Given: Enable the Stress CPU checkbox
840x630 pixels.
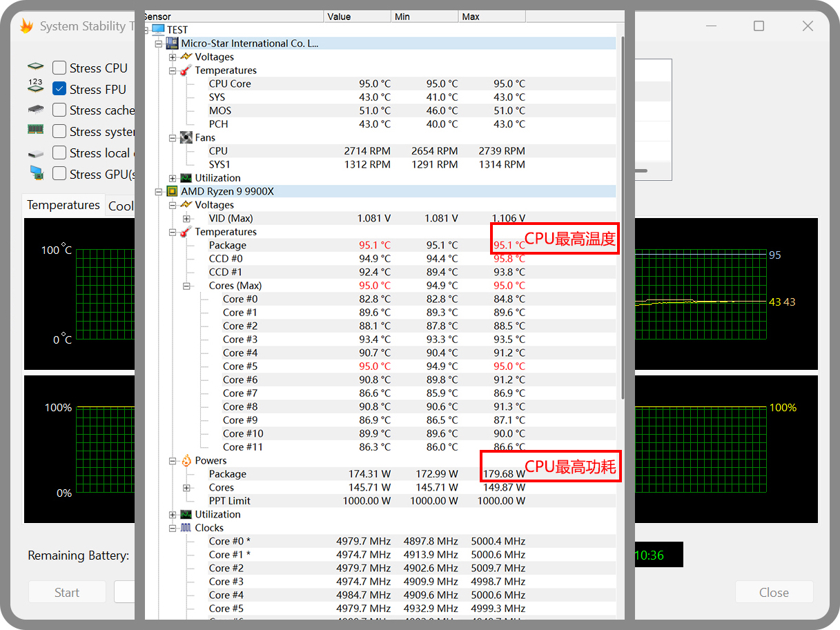Looking at the screenshot, I should 59,68.
